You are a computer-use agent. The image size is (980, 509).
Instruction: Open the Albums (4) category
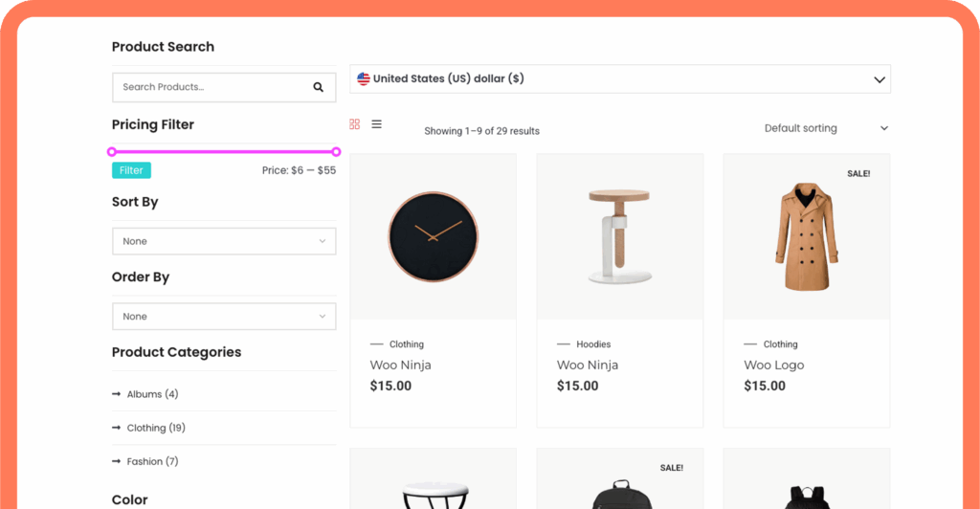(152, 394)
